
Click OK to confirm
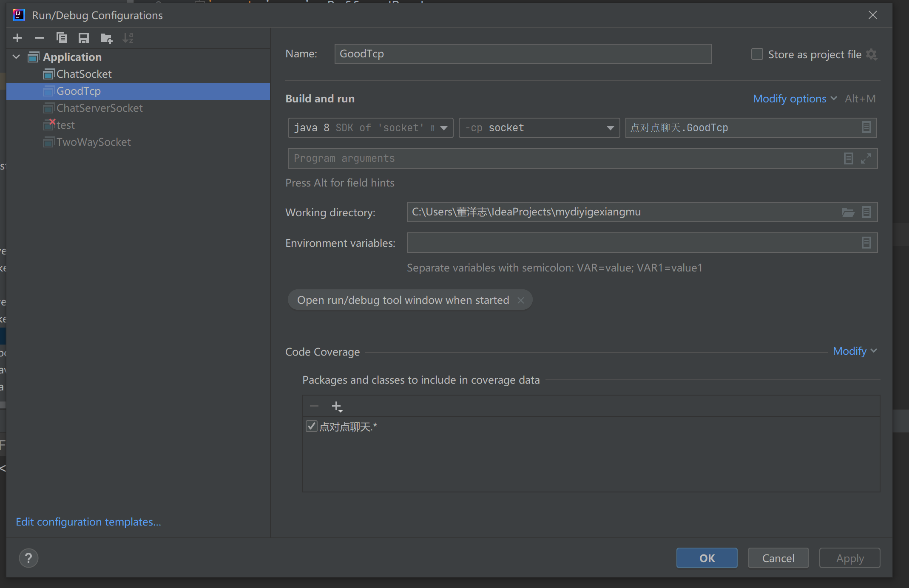[x=707, y=558]
